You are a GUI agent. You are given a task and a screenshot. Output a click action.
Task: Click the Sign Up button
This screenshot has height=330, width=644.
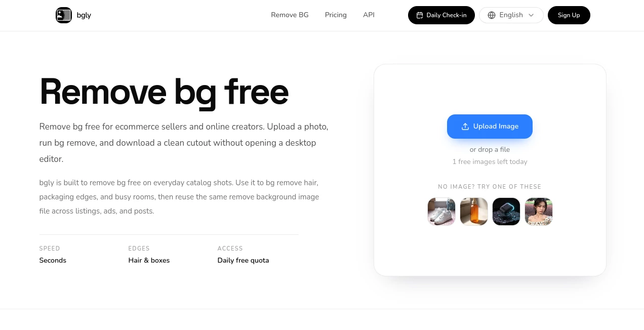click(569, 15)
